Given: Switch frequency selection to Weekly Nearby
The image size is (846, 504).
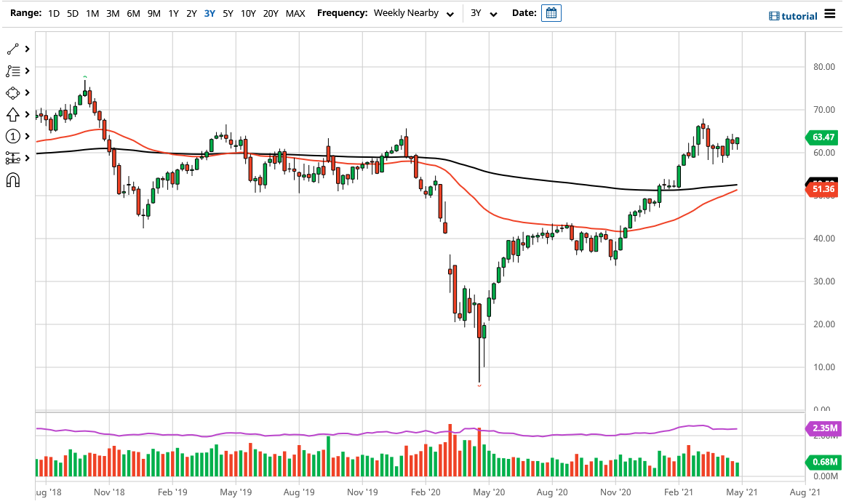Looking at the screenshot, I should (406, 13).
